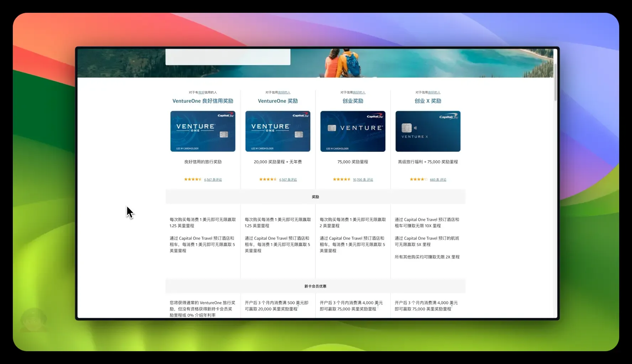Click the text 20,000 奖励里程 + 无年费
The image size is (632, 364).
tap(278, 162)
